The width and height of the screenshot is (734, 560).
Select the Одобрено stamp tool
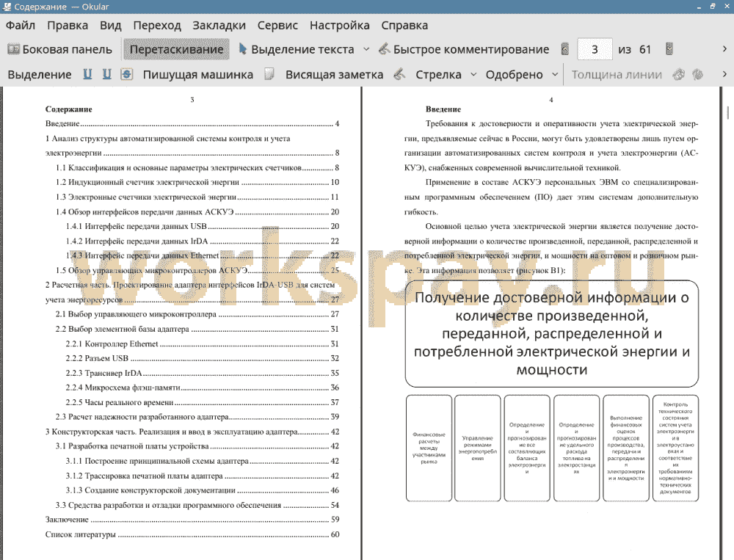pos(514,74)
